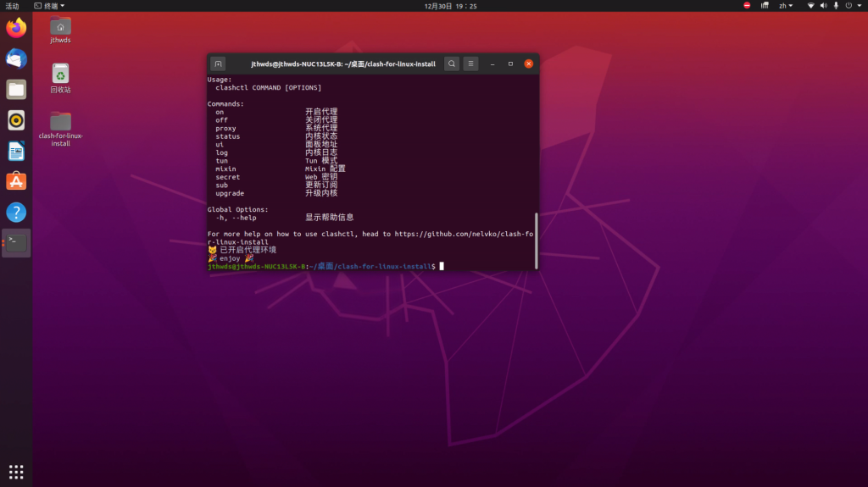Launch Rhythmbox music player
This screenshot has width=868, height=487.
[x=16, y=119]
